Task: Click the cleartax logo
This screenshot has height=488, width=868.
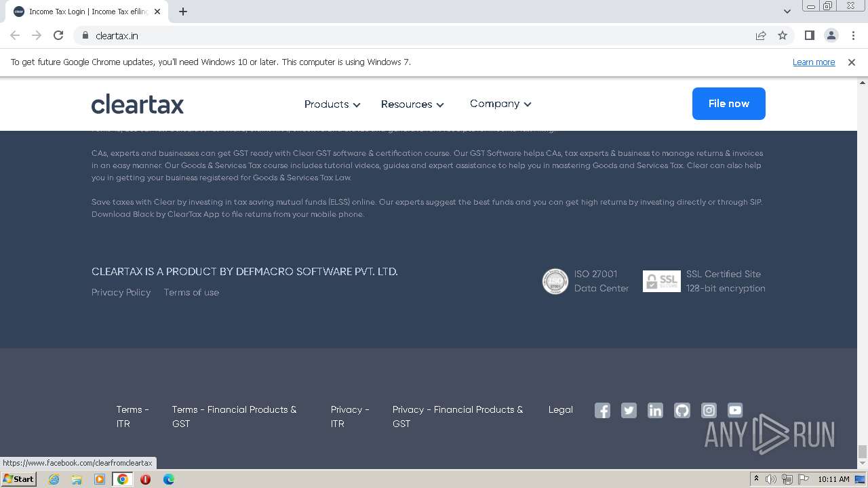Action: (x=138, y=104)
